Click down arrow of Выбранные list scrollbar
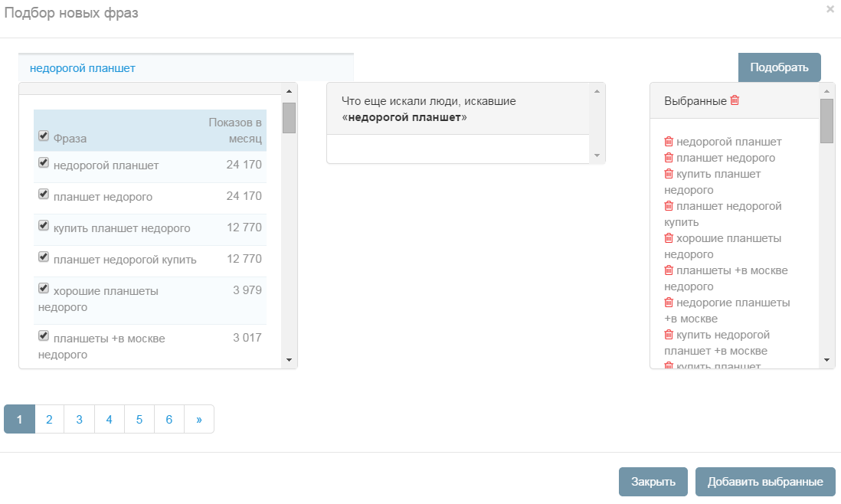Image resolution: width=841 pixels, height=504 pixels. click(x=826, y=360)
